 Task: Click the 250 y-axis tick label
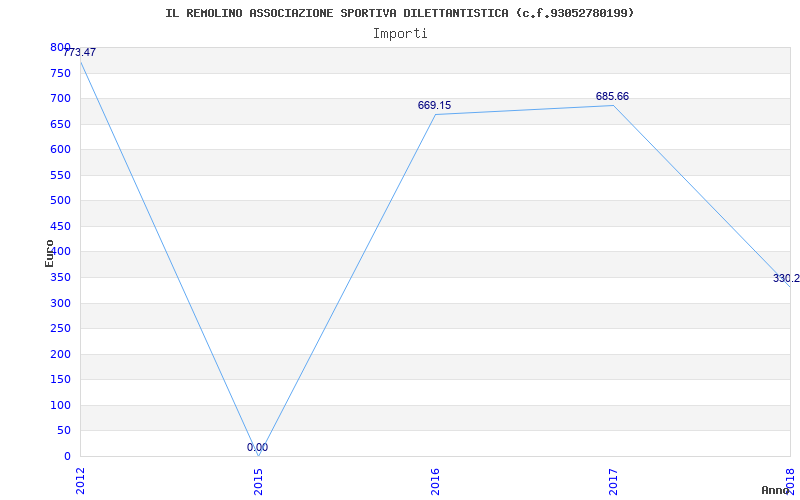tap(60, 329)
